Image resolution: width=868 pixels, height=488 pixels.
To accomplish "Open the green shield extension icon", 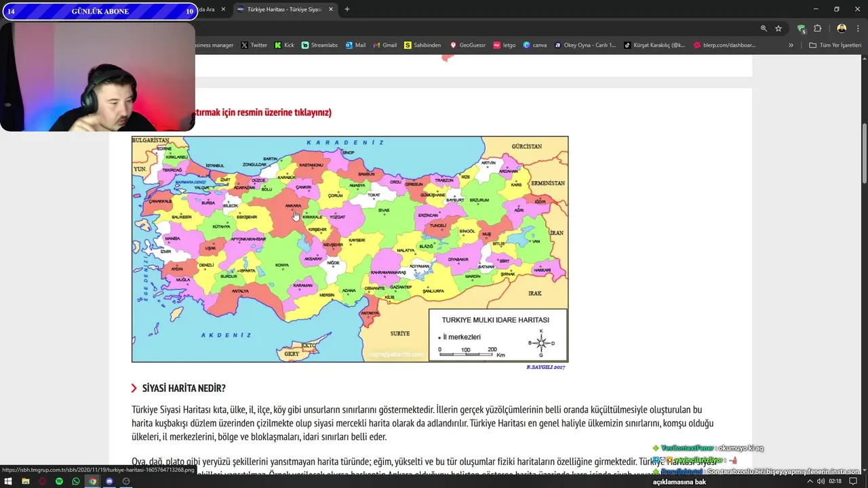I will pyautogui.click(x=802, y=28).
